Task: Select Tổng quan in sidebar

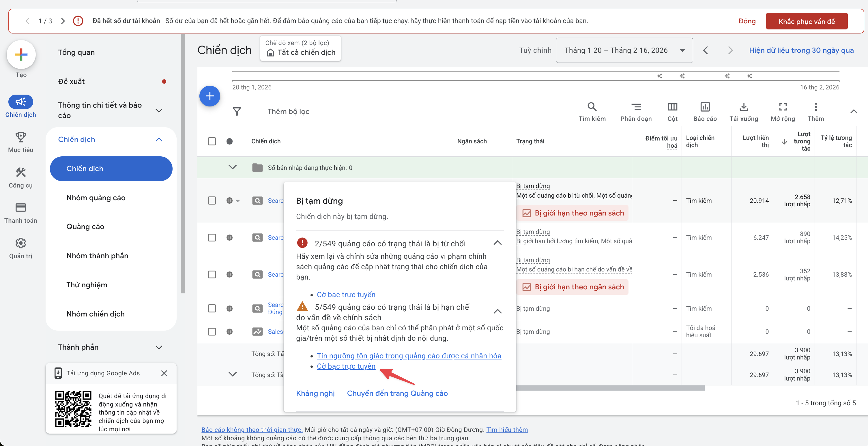Action: click(x=76, y=52)
